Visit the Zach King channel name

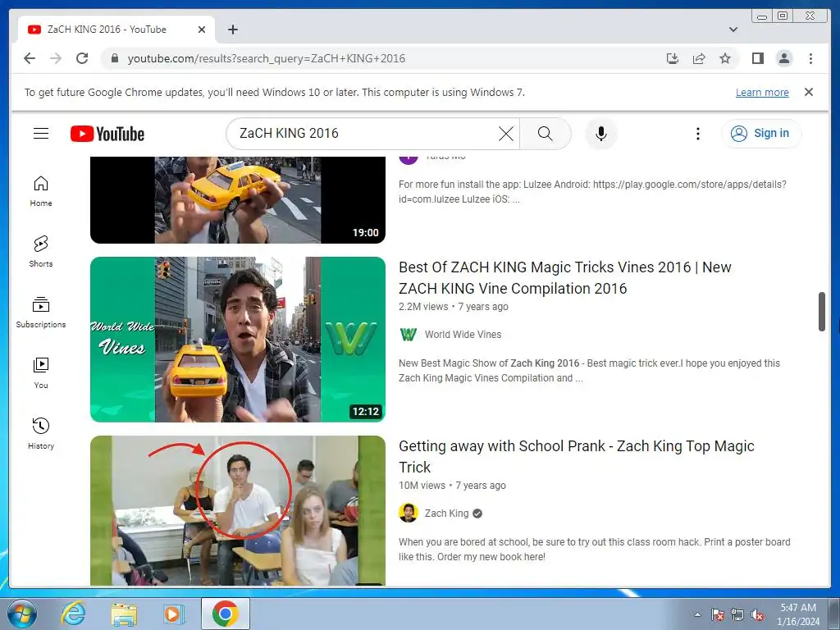446,514
